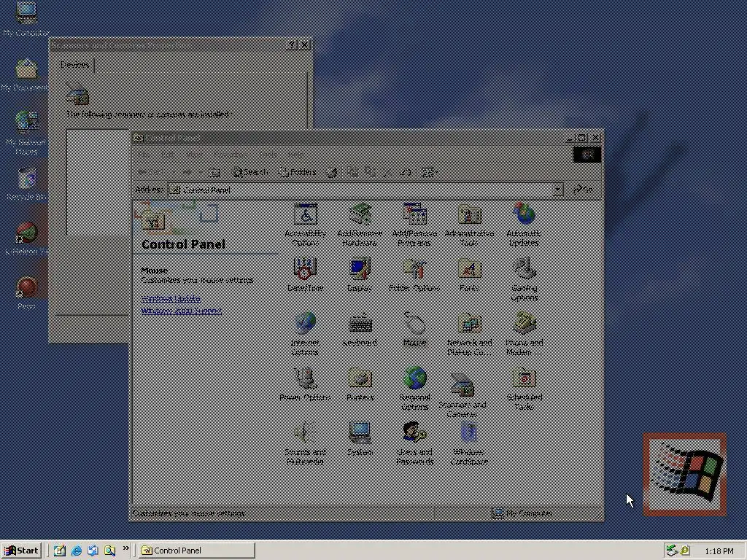
Task: Select the Mouse icon
Action: click(414, 329)
